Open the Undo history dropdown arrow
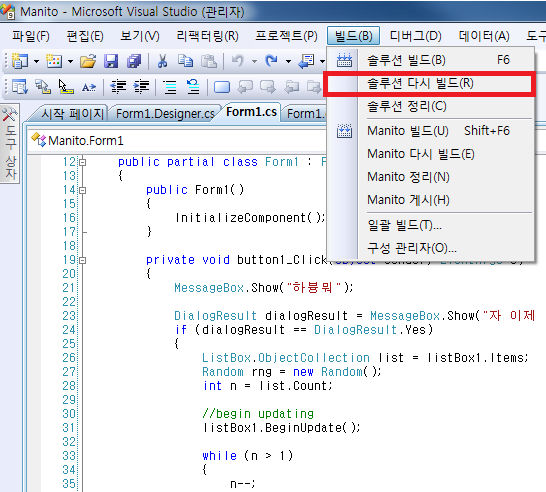This screenshot has height=492, width=546. point(254,62)
